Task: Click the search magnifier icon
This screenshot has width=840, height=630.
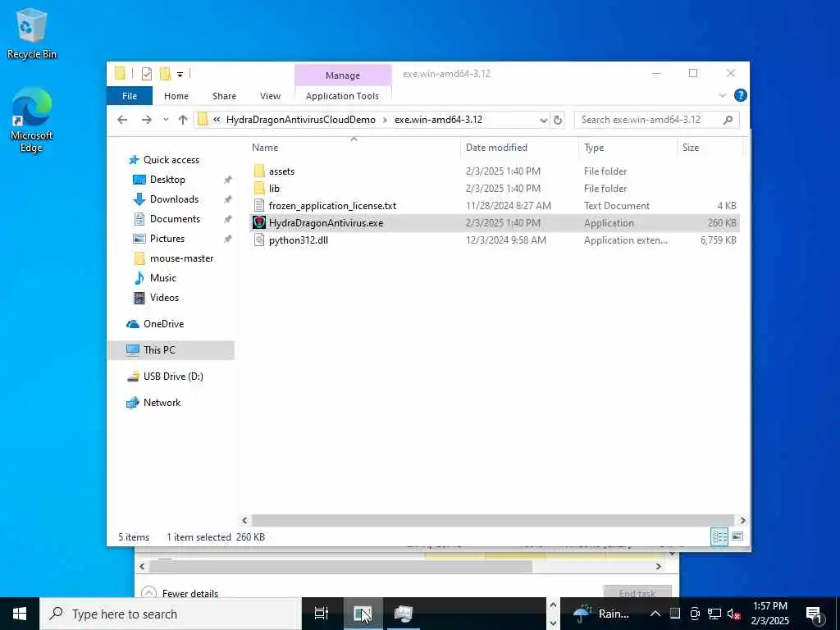Action: (728, 120)
